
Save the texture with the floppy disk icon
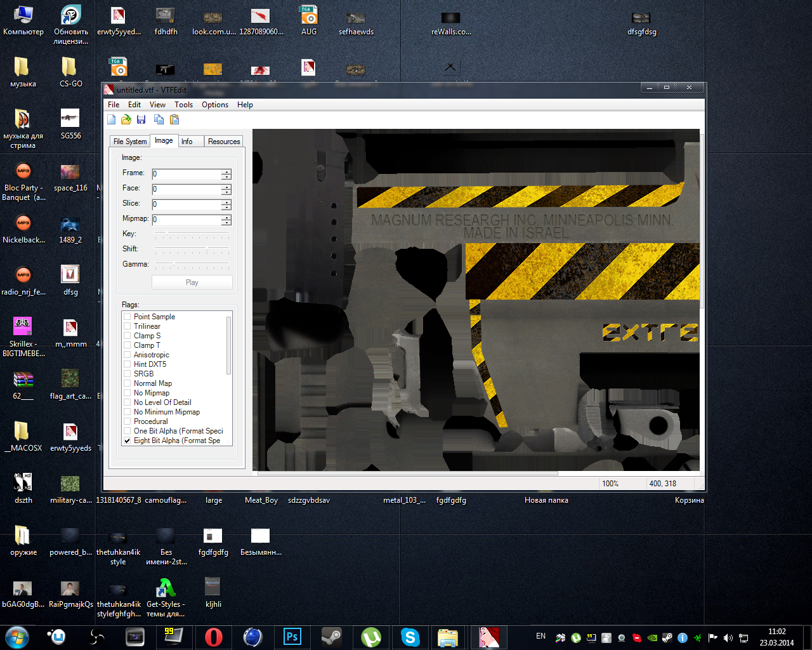(141, 119)
